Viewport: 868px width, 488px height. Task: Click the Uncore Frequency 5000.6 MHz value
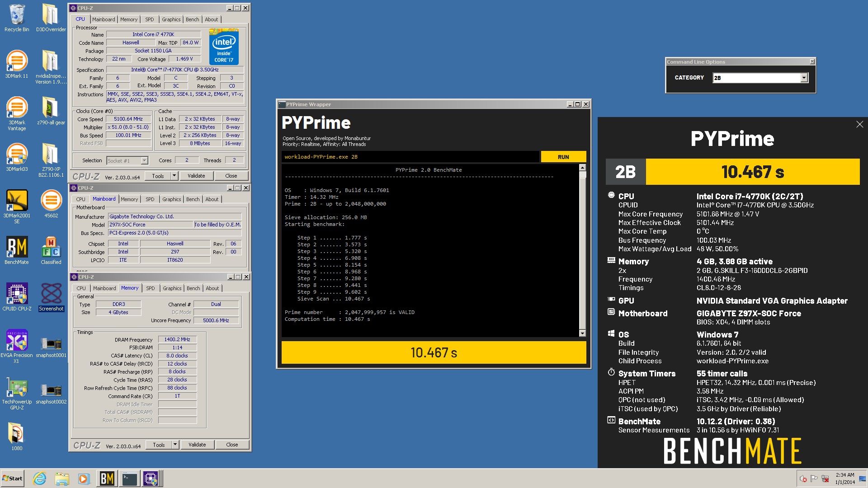tap(216, 320)
